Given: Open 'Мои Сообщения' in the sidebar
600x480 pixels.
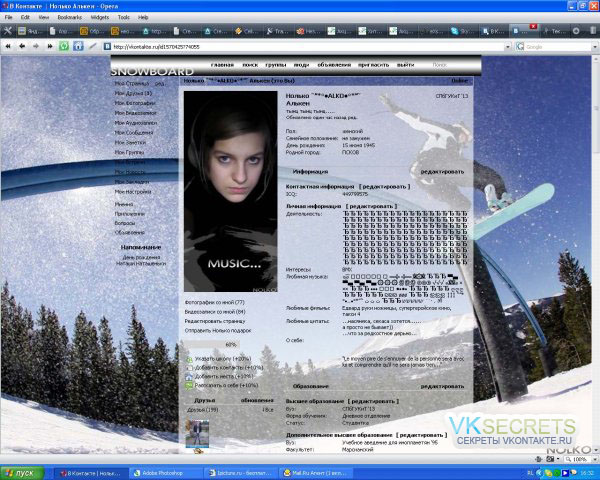Looking at the screenshot, I should pyautogui.click(x=134, y=133).
